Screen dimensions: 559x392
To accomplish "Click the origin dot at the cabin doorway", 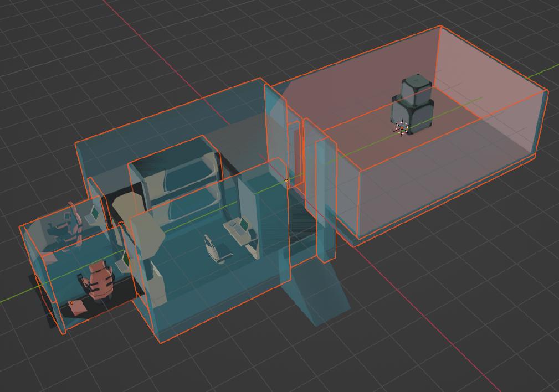I will coord(286,180).
